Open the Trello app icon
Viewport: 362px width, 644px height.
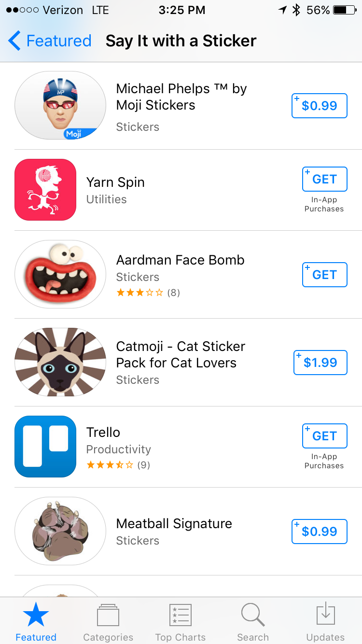pos(45,447)
